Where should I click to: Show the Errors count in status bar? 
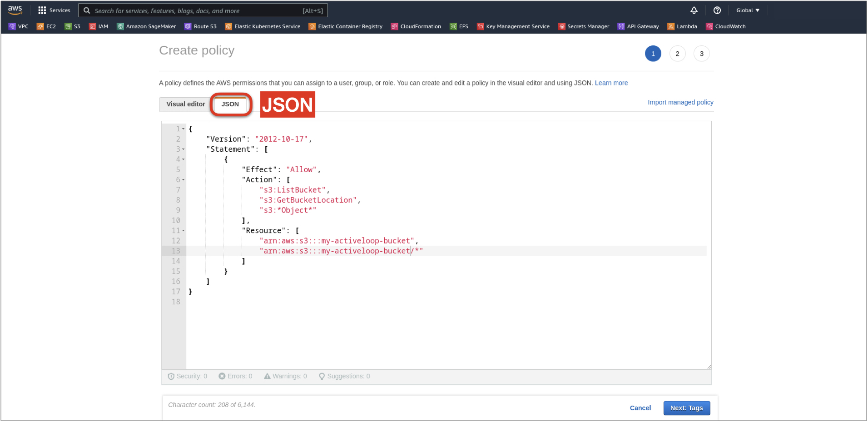(x=235, y=377)
